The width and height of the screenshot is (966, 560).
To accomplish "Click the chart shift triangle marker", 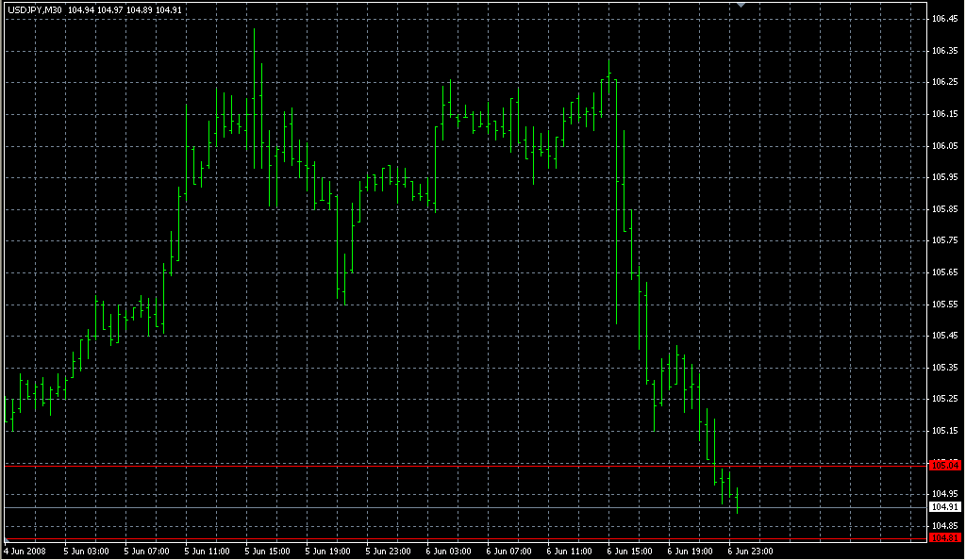I will [742, 5].
